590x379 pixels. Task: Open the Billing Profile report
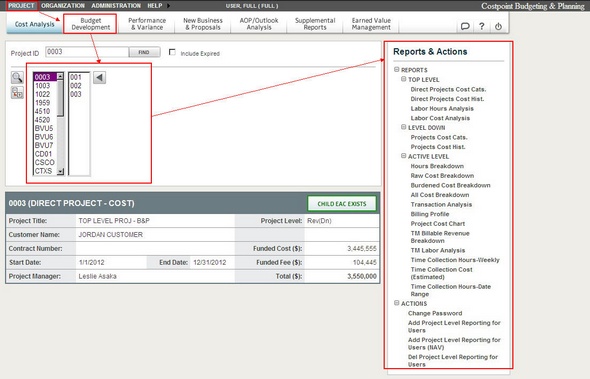[430, 214]
